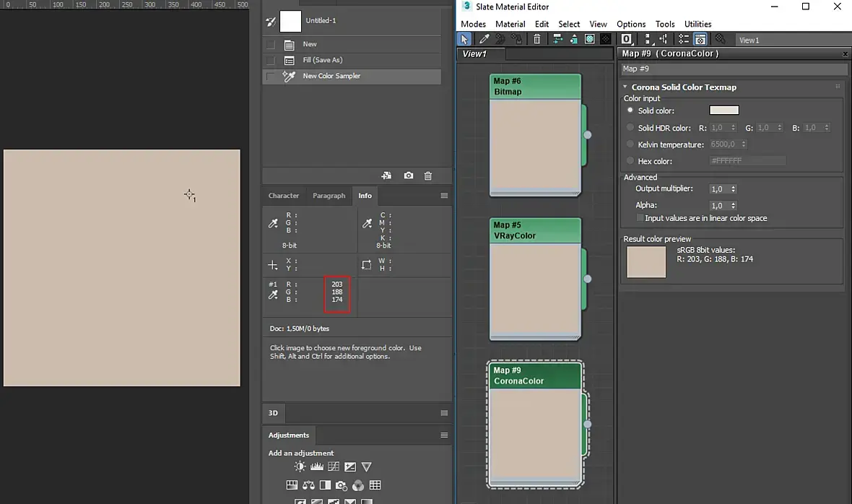Image resolution: width=852 pixels, height=504 pixels.
Task: Select the arrow Select tool in Slate toolbar
Action: (x=465, y=39)
